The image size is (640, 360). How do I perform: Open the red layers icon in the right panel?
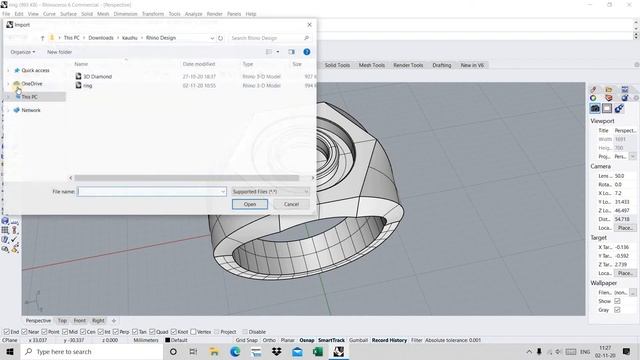609,98
